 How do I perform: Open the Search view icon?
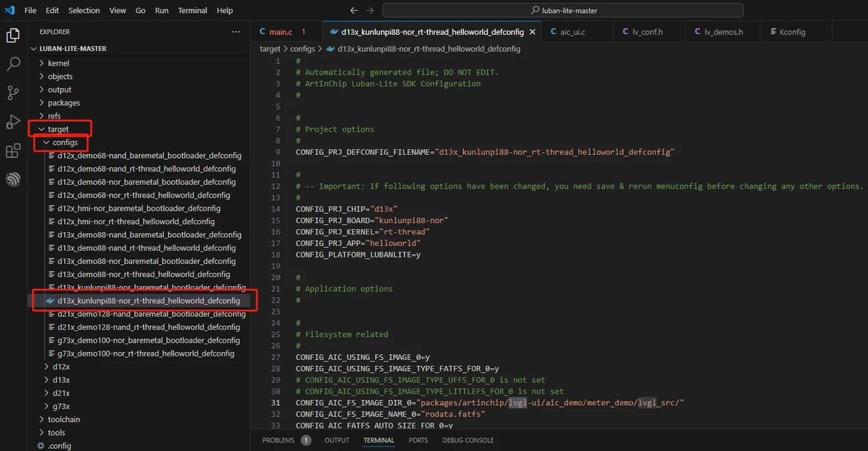(12, 64)
